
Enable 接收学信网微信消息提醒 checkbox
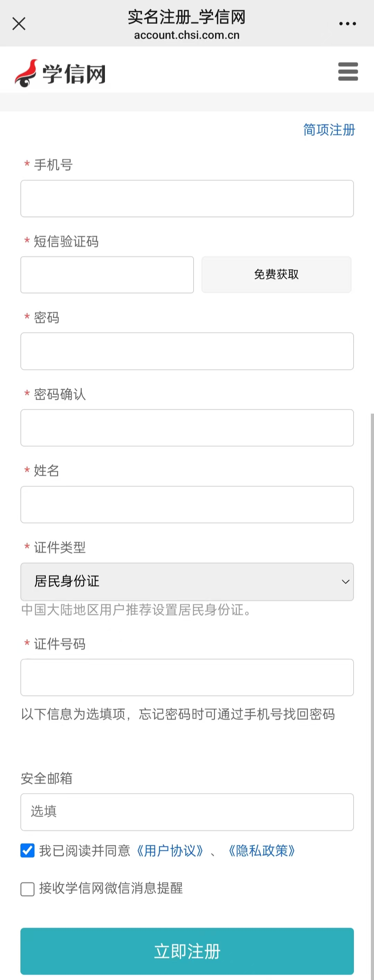(27, 889)
